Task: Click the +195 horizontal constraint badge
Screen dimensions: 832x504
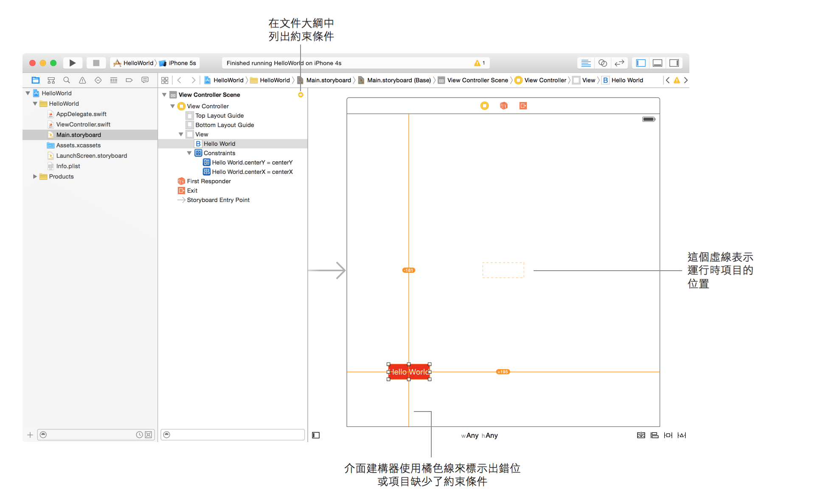Action: point(503,372)
